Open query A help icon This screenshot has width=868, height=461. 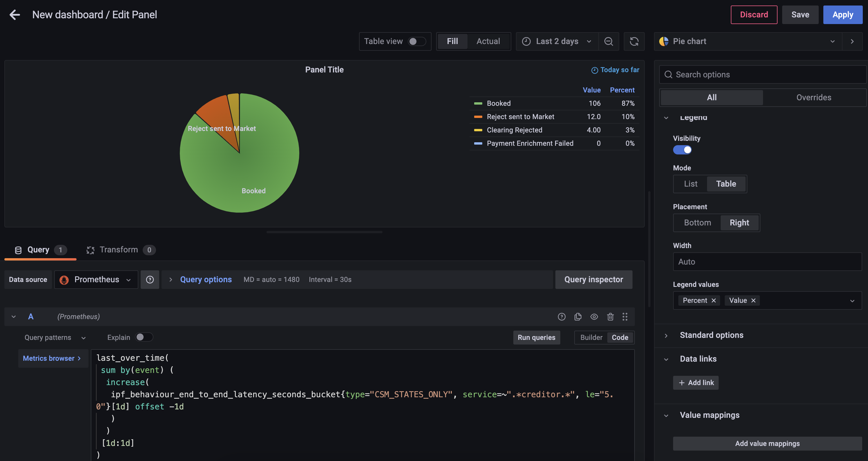point(561,316)
